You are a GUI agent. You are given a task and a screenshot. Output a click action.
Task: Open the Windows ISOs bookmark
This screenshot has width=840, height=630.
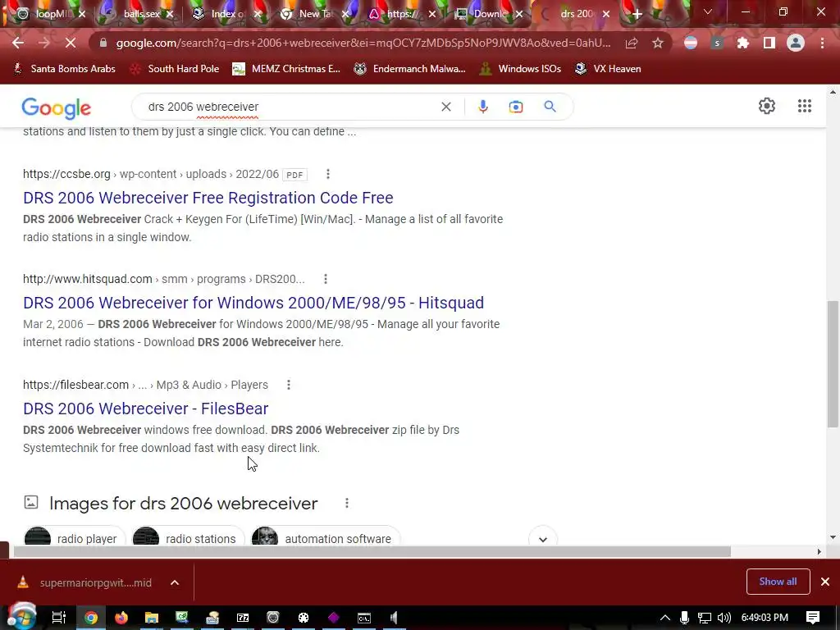(520, 69)
